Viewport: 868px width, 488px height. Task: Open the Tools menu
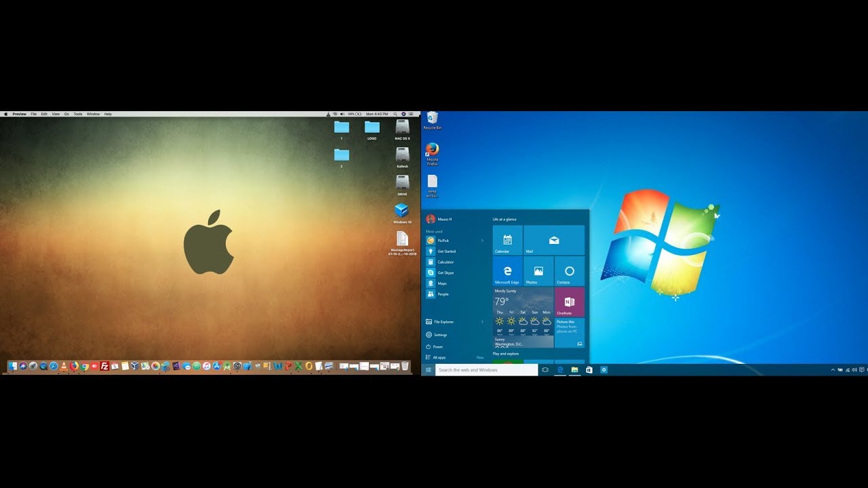click(x=77, y=114)
